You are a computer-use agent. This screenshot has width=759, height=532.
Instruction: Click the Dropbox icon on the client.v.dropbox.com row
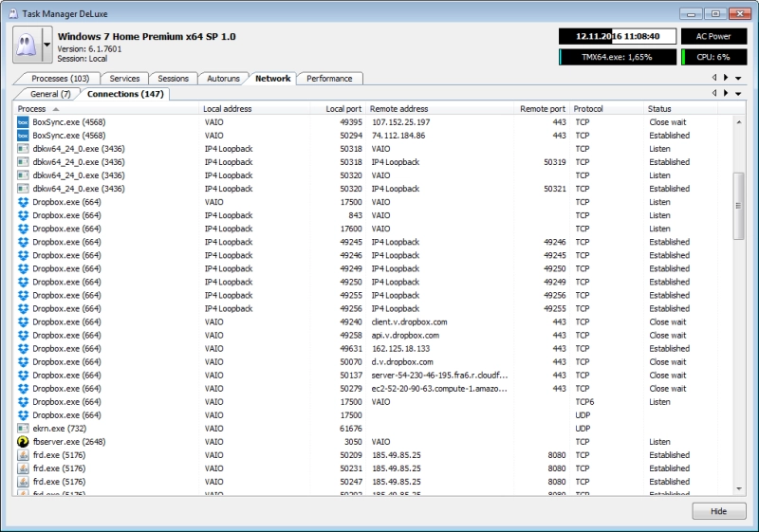[23, 322]
